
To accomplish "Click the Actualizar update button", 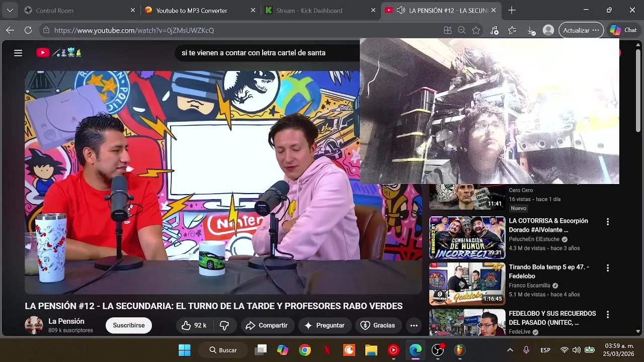I will (581, 30).
